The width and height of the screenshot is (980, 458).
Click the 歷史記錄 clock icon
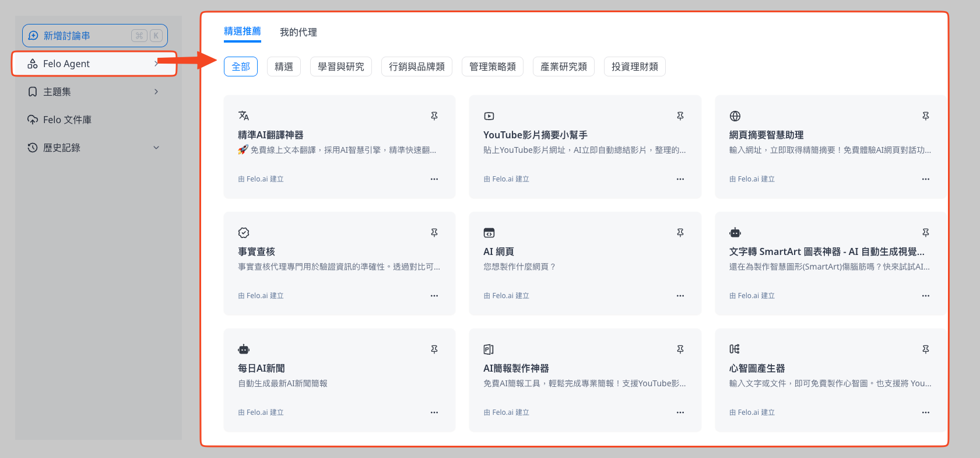33,148
